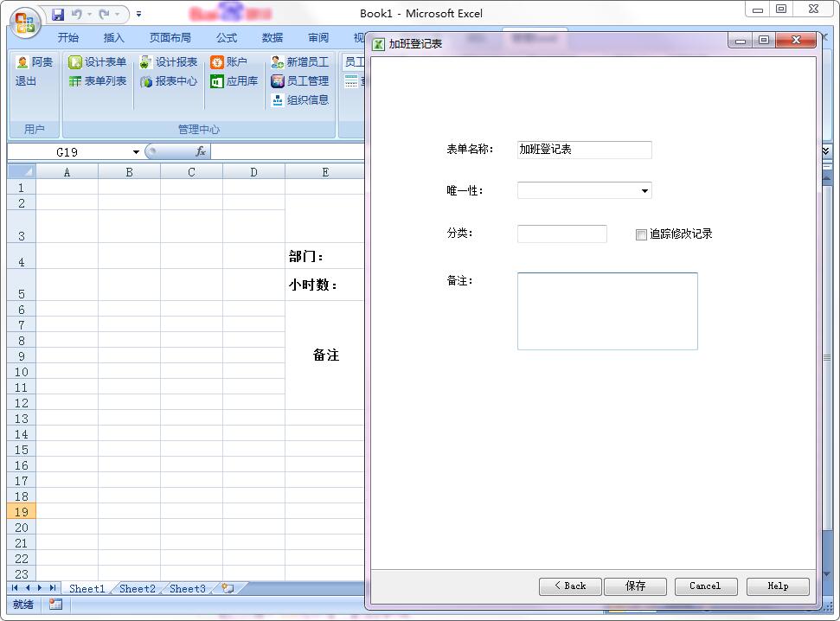Click the Save icon in quick access toolbar

pyautogui.click(x=58, y=14)
